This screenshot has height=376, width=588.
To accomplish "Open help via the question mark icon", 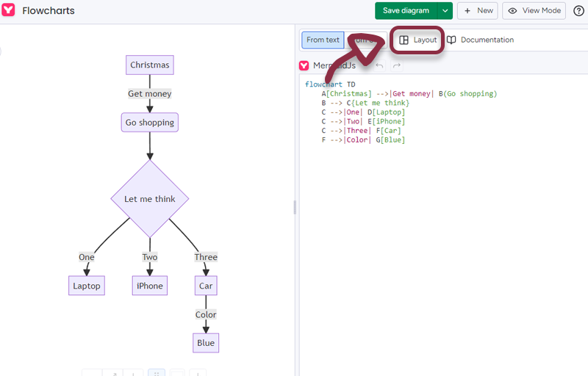I will tap(578, 10).
